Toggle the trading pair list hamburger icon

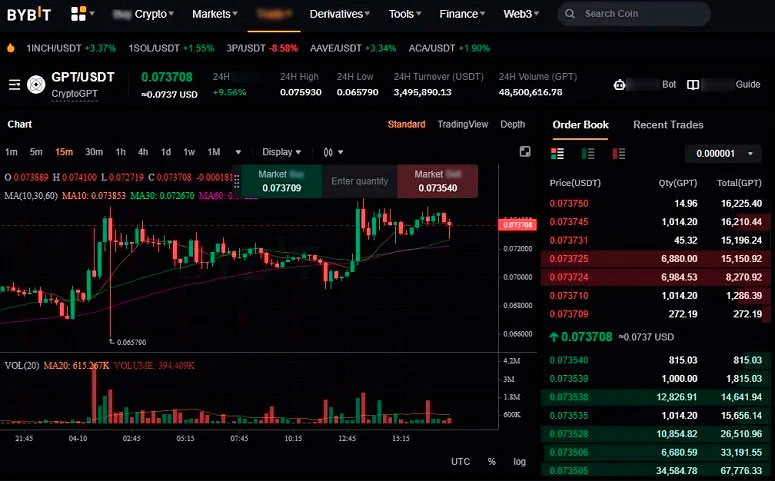pos(15,85)
